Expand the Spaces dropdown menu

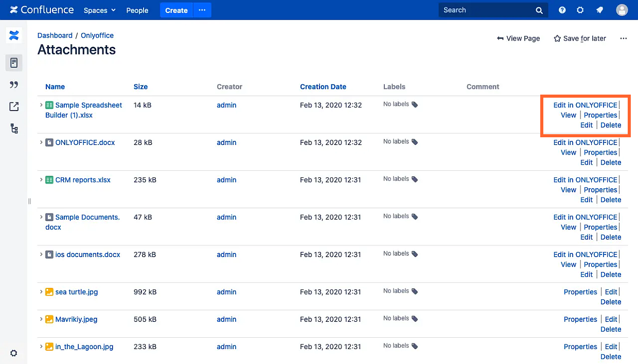100,10
